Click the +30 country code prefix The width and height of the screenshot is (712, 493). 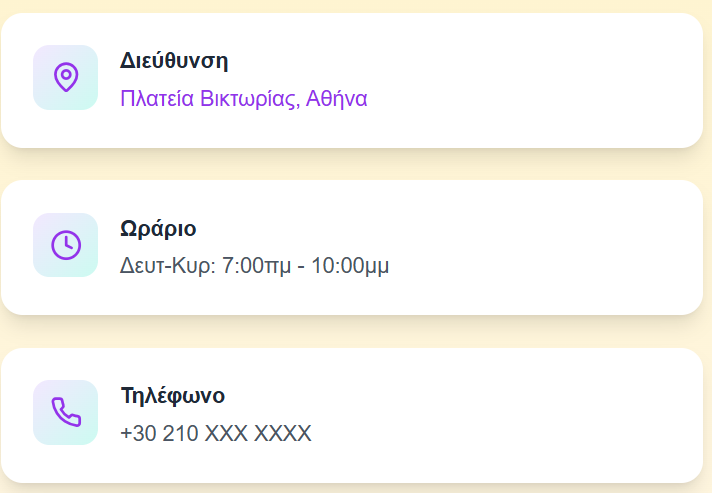(136, 433)
